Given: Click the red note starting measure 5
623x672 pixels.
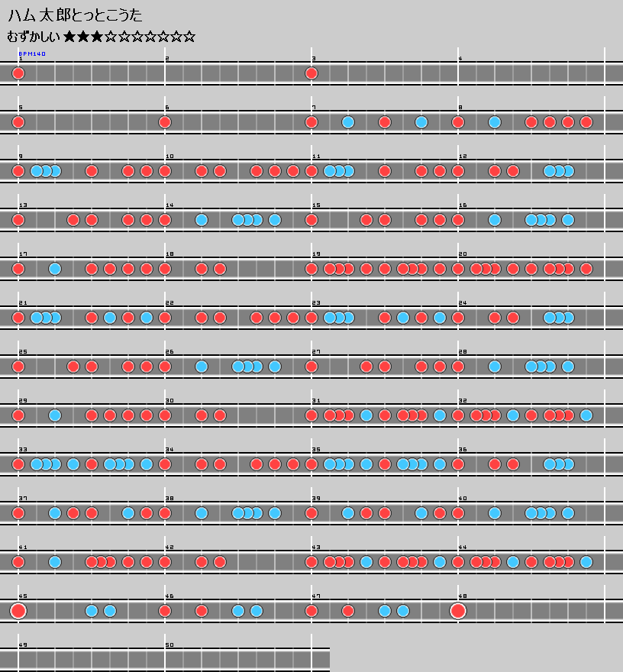Looking at the screenshot, I should click(x=18, y=122).
